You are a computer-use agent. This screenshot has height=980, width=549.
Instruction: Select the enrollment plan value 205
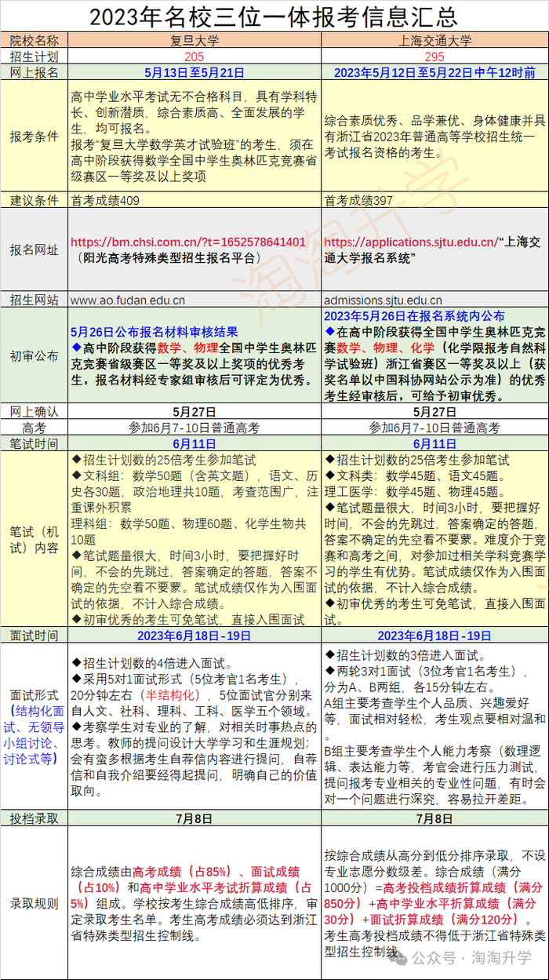(x=195, y=56)
